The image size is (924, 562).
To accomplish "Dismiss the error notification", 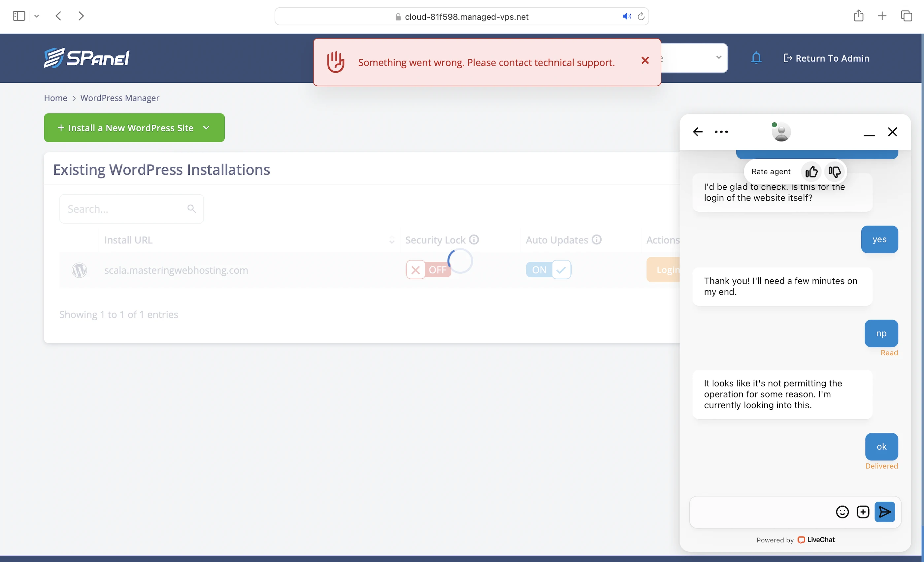I will click(x=645, y=61).
